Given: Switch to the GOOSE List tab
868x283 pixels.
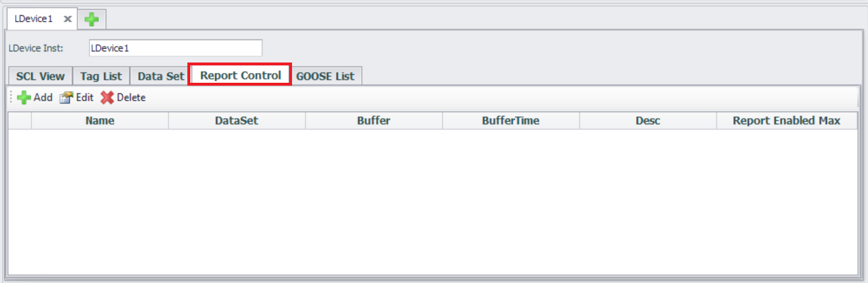Looking at the screenshot, I should [326, 76].
